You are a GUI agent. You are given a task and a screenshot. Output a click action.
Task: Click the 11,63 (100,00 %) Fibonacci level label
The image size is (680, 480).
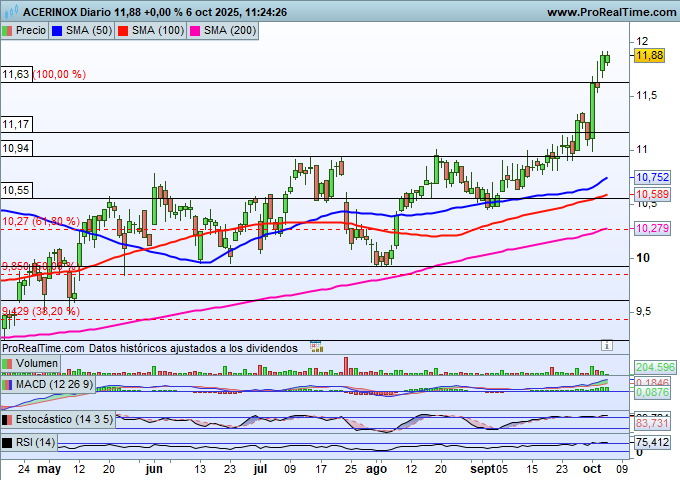(x=44, y=74)
